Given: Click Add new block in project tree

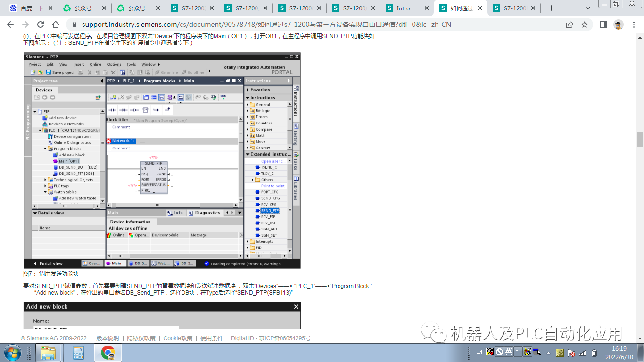Looking at the screenshot, I should click(69, 155).
